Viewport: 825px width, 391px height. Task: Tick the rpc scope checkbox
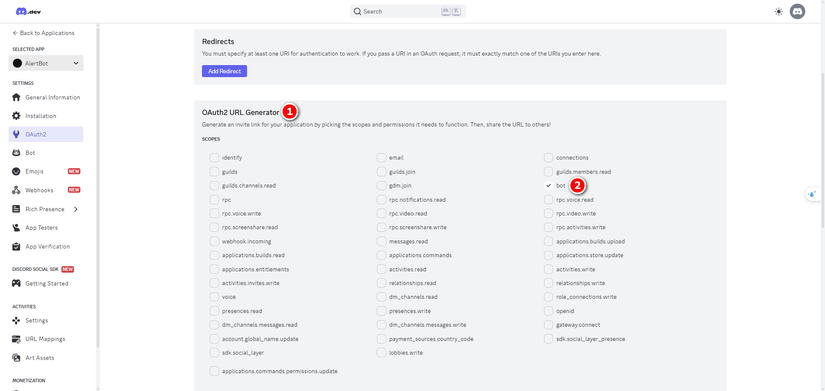click(214, 199)
